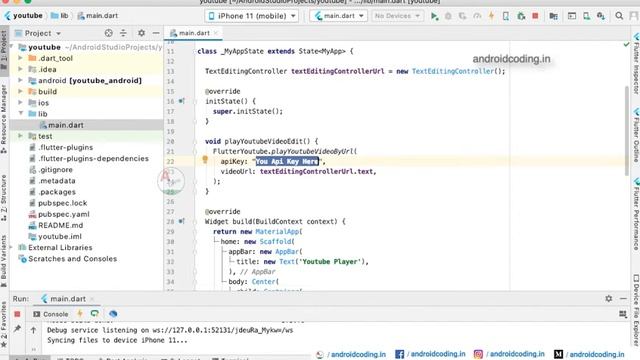Open the Structure side tab
The height and width of the screenshot is (360, 640).
click(4, 197)
